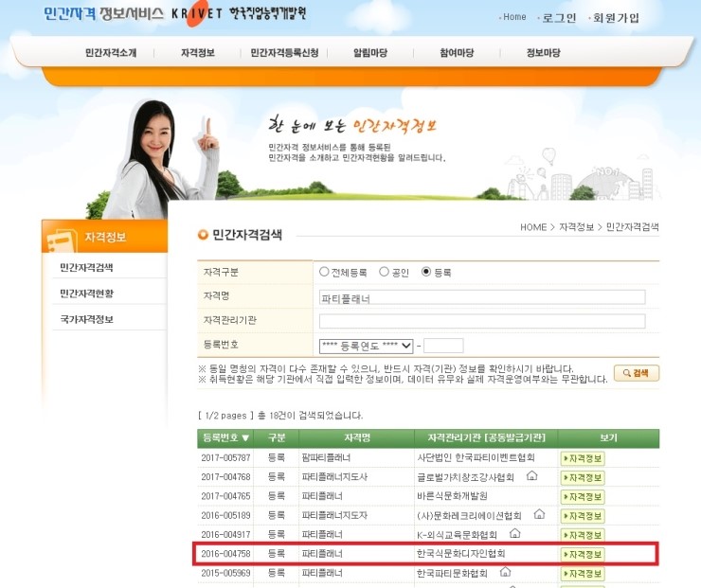The image size is (701, 588).
Task: Click the text 팜파티플래너
Action: coord(327,457)
